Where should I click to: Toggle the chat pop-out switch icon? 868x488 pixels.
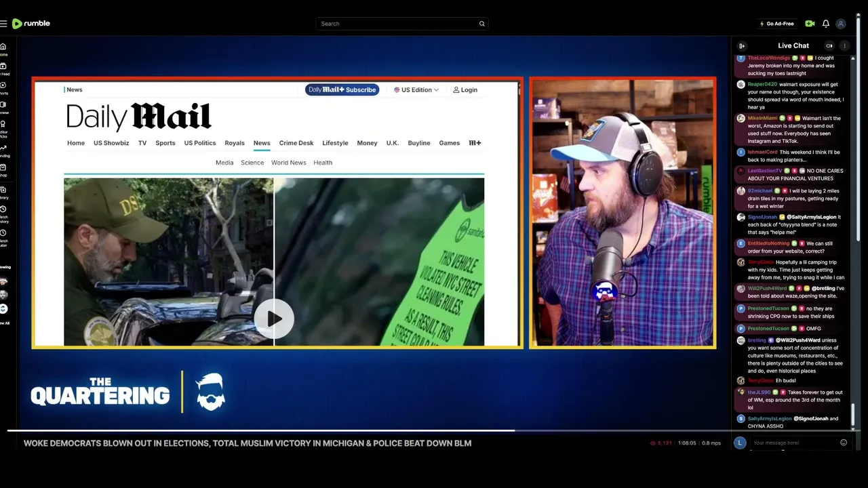click(x=829, y=46)
